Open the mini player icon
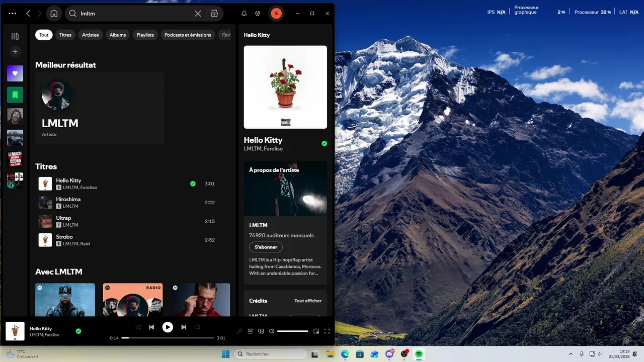 [316, 331]
